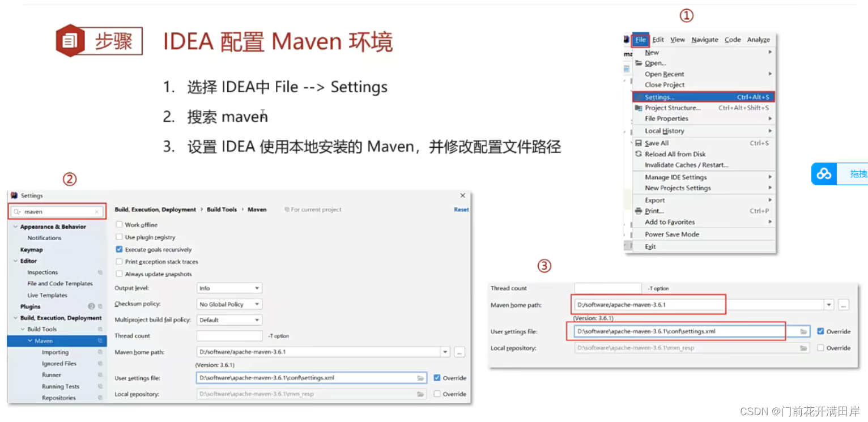Click the floppy disk icon beside Save All
868x422 pixels.
click(639, 143)
